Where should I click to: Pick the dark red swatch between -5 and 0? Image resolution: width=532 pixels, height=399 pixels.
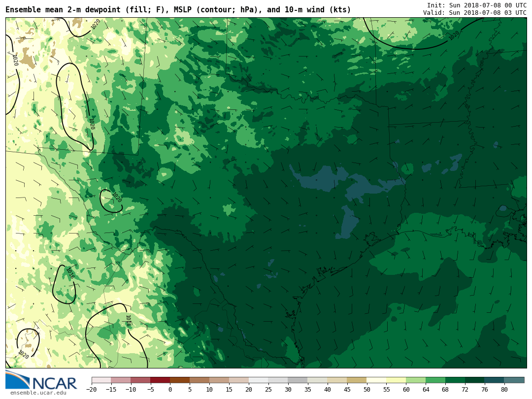click(160, 380)
